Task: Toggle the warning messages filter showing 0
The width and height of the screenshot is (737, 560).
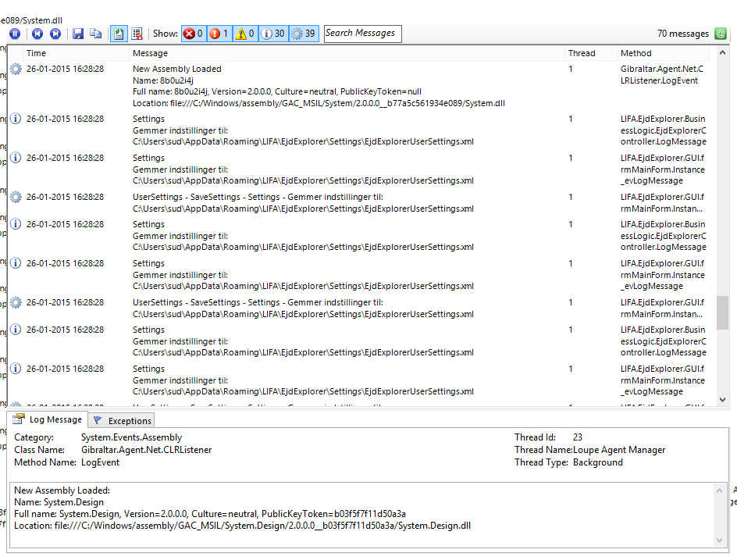Action: [x=245, y=34]
